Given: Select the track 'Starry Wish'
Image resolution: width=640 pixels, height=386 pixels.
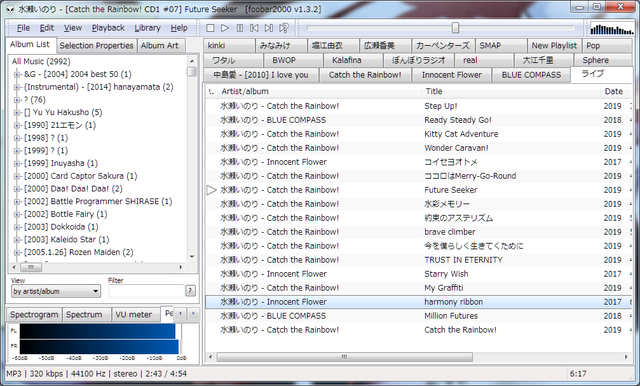Looking at the screenshot, I should (x=418, y=274).
